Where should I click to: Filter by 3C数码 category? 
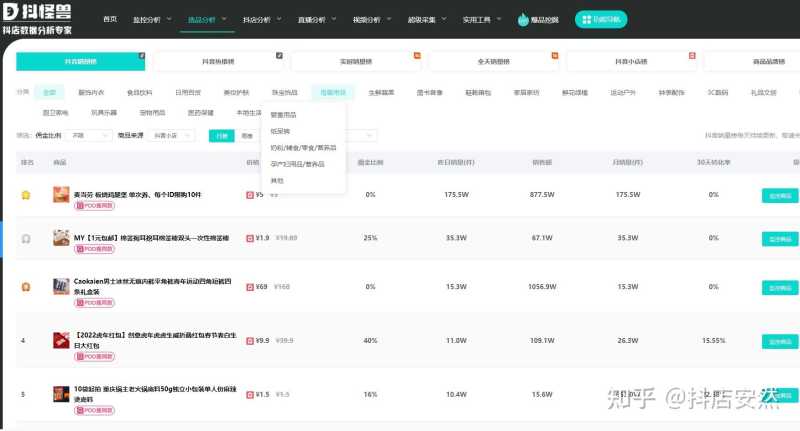click(717, 92)
